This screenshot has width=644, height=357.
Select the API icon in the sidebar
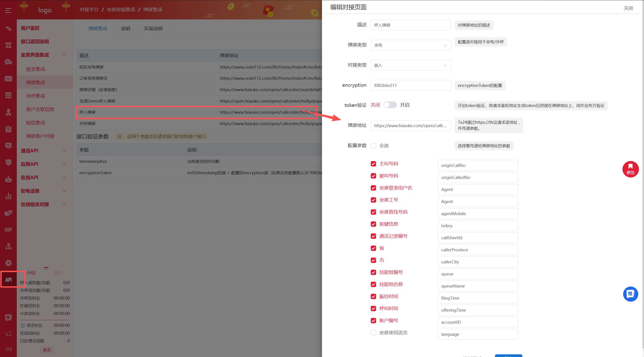click(8, 280)
